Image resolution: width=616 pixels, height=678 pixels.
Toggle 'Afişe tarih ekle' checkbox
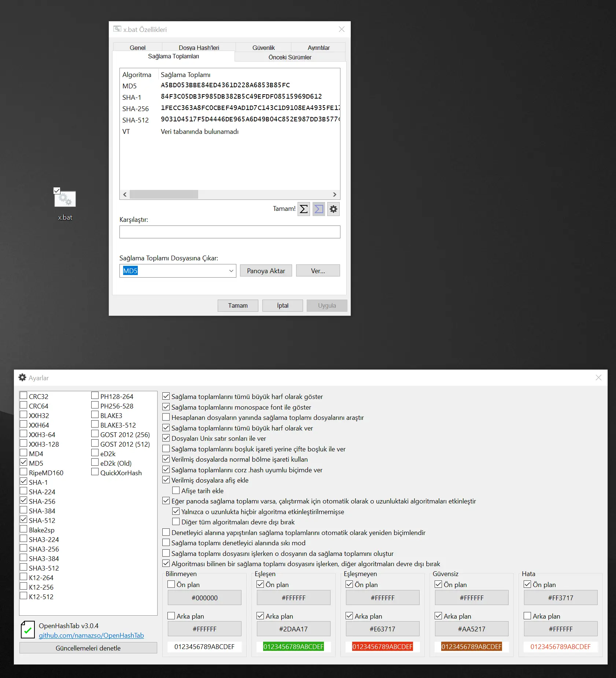(176, 490)
